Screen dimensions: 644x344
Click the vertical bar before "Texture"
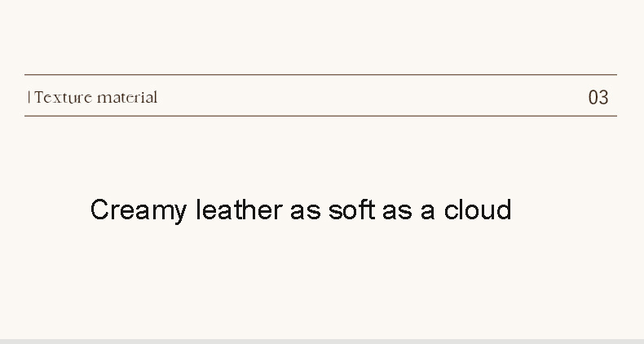point(29,98)
